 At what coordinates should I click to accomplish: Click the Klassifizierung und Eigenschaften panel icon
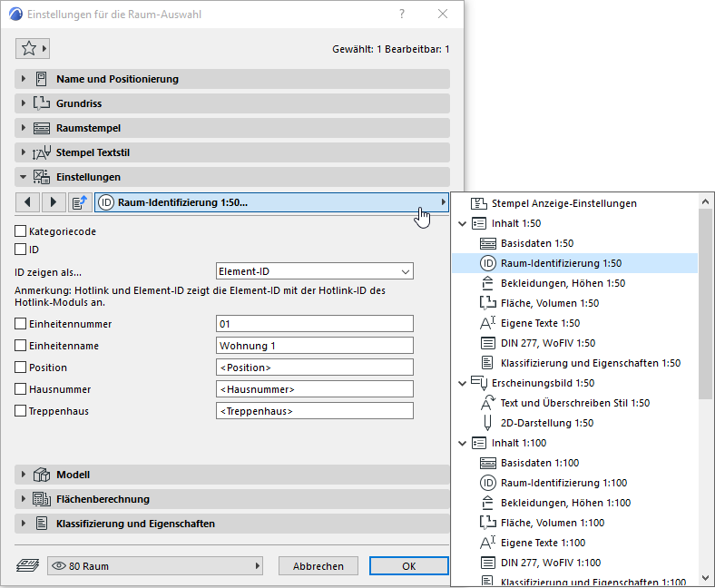tap(42, 524)
